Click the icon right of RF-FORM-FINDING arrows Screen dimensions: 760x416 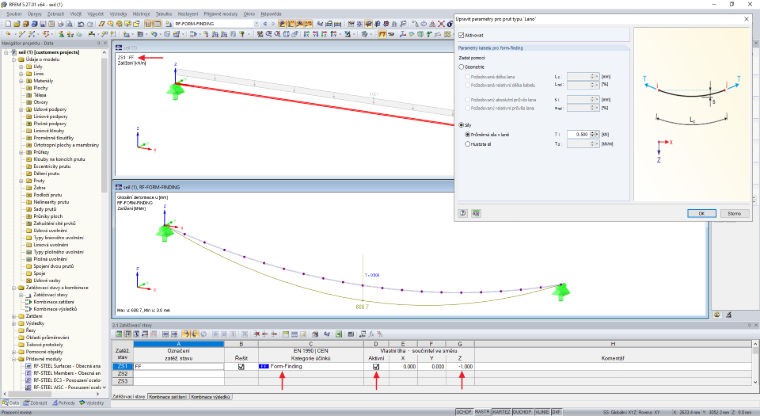point(282,24)
